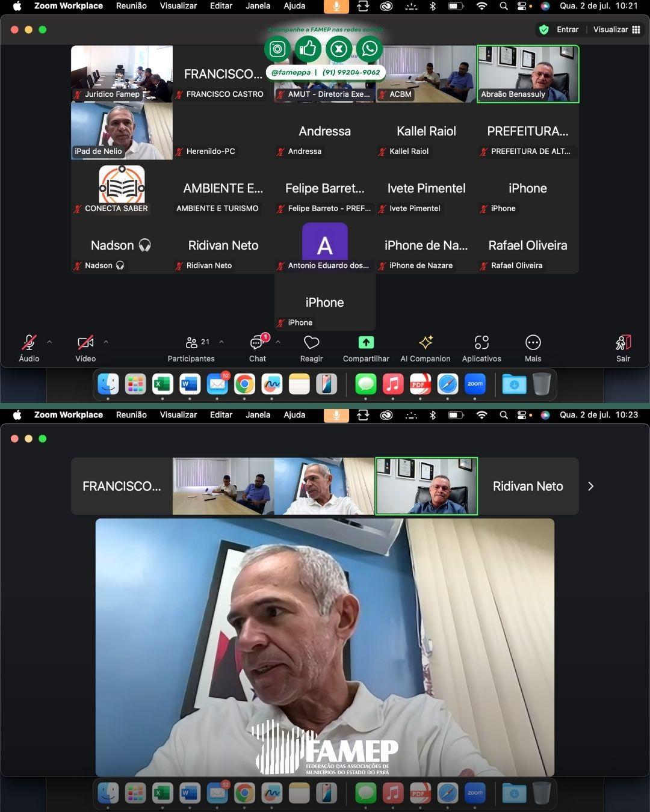
Task: Open the Aplicativos icon in meeting toolbar
Action: 481,343
